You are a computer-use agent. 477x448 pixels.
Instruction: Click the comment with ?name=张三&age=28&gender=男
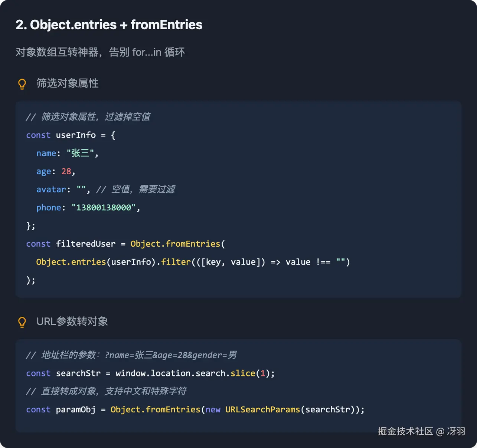[x=131, y=355]
